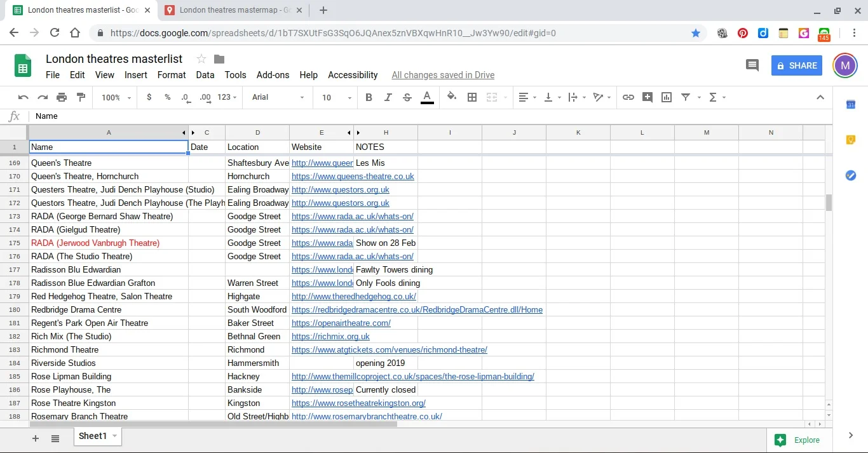Add a new sheet with plus icon
Viewport: 868px width, 453px height.
[x=36, y=438]
